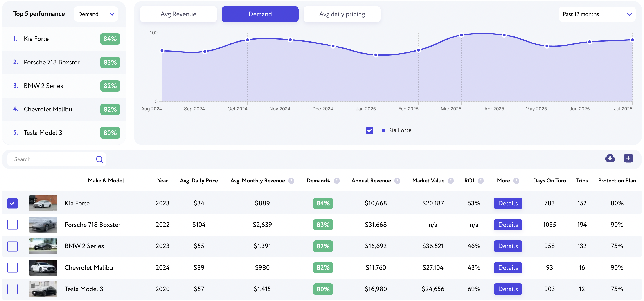Check the Porsche 718 Boxster row checkbox

pyautogui.click(x=13, y=225)
